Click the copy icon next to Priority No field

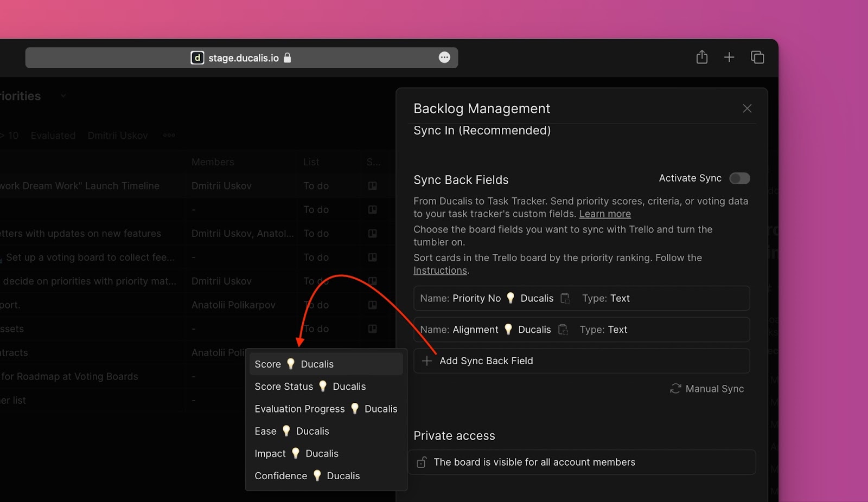point(565,298)
